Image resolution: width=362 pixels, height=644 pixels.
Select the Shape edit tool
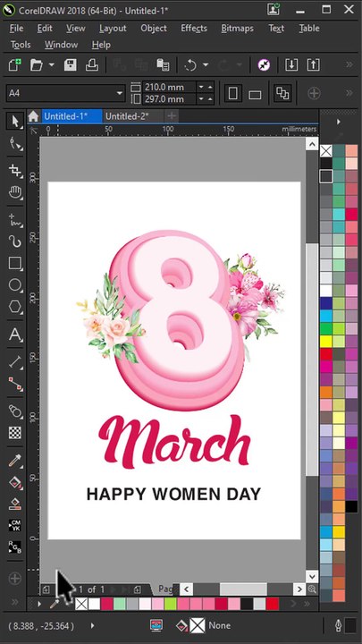(x=15, y=144)
